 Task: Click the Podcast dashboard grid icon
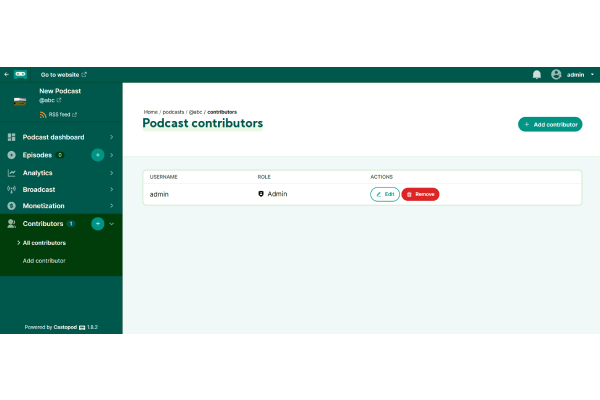(x=12, y=137)
